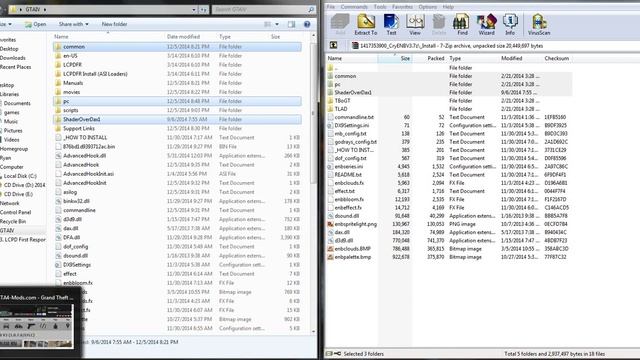
Task: Open Recycle Bin in sidebar
Action: click(x=13, y=221)
